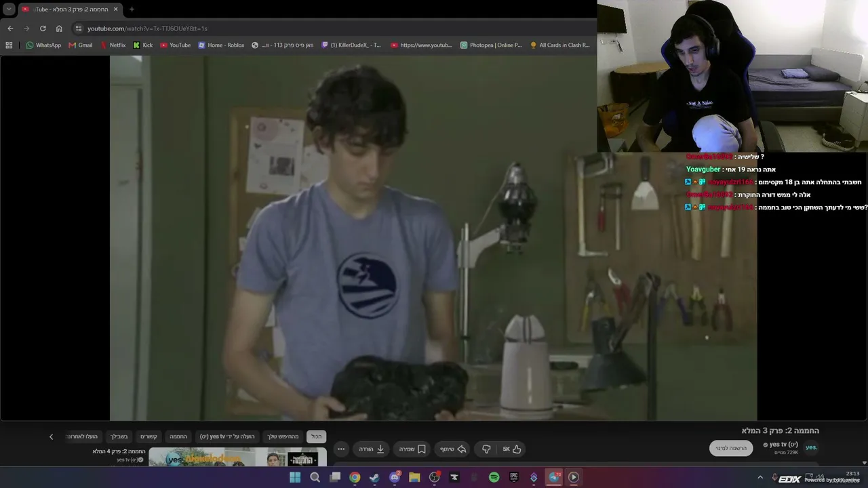868x488 pixels.
Task: Open the Netflix bookmark
Action: [x=113, y=45]
